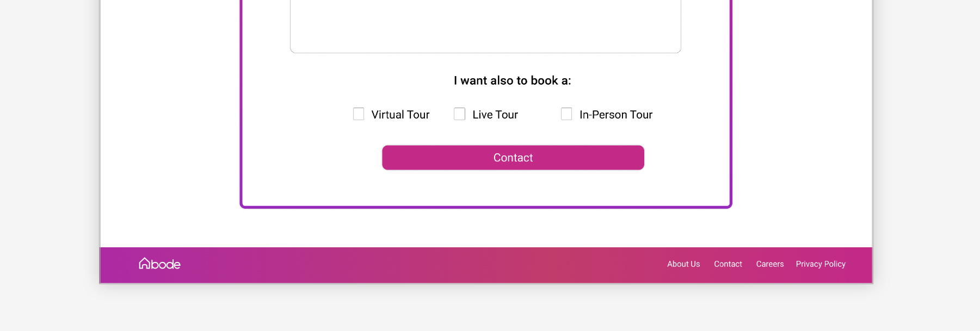
Task: Enable the Live Tour checkbox
Action: click(460, 114)
